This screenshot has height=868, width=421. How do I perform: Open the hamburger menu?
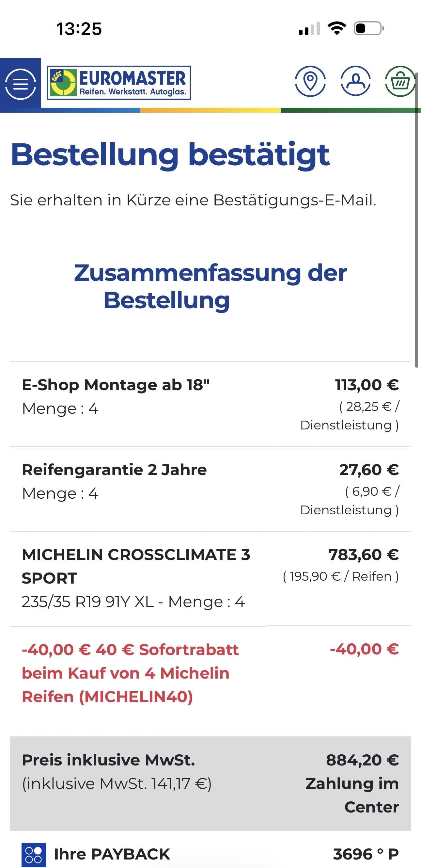pyautogui.click(x=20, y=84)
